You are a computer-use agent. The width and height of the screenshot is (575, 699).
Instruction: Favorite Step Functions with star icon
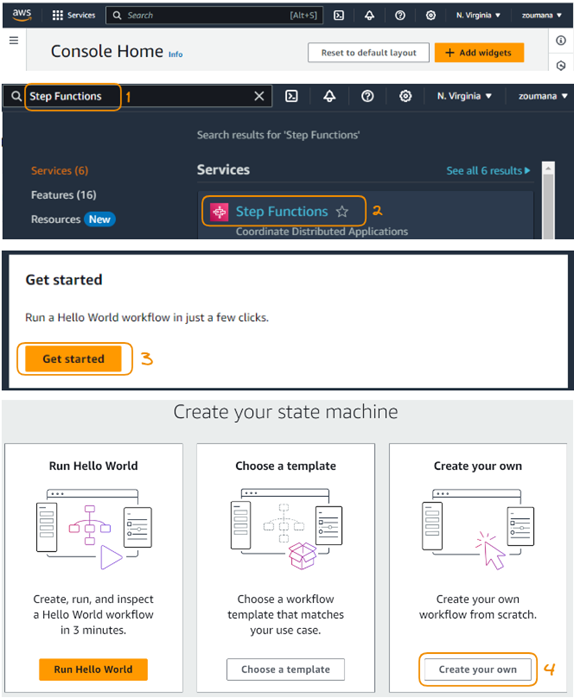click(x=342, y=211)
